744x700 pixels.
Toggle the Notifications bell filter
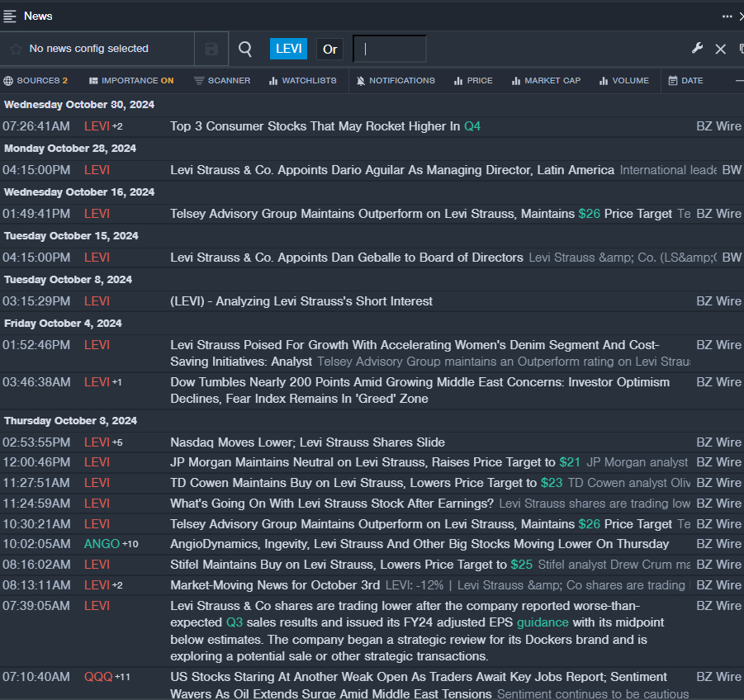tap(396, 81)
